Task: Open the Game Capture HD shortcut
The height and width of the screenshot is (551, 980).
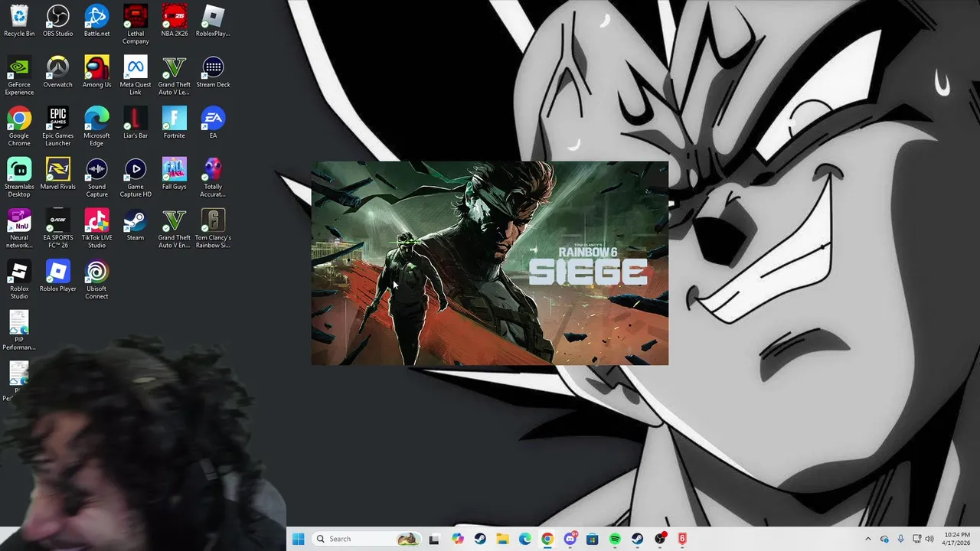Action: [136, 178]
